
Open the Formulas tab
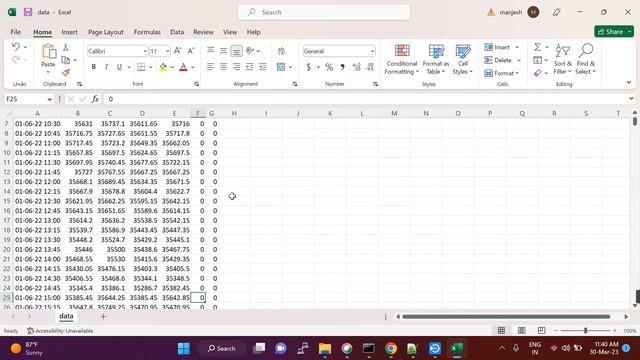pyautogui.click(x=147, y=32)
